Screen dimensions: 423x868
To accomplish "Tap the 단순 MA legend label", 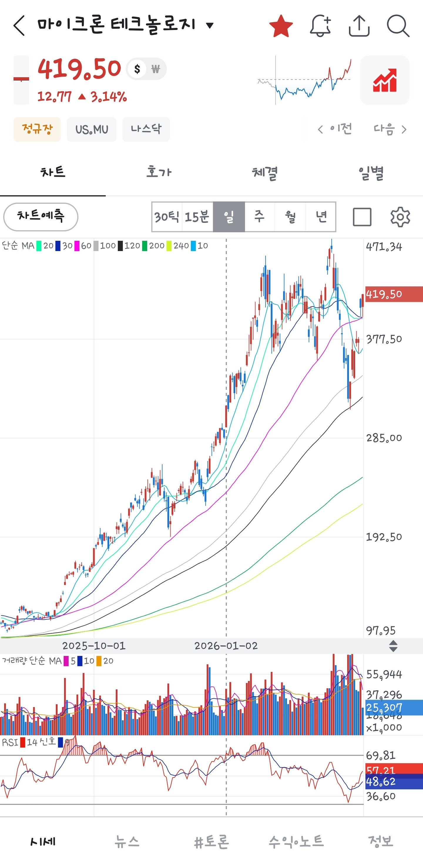I will click(18, 246).
